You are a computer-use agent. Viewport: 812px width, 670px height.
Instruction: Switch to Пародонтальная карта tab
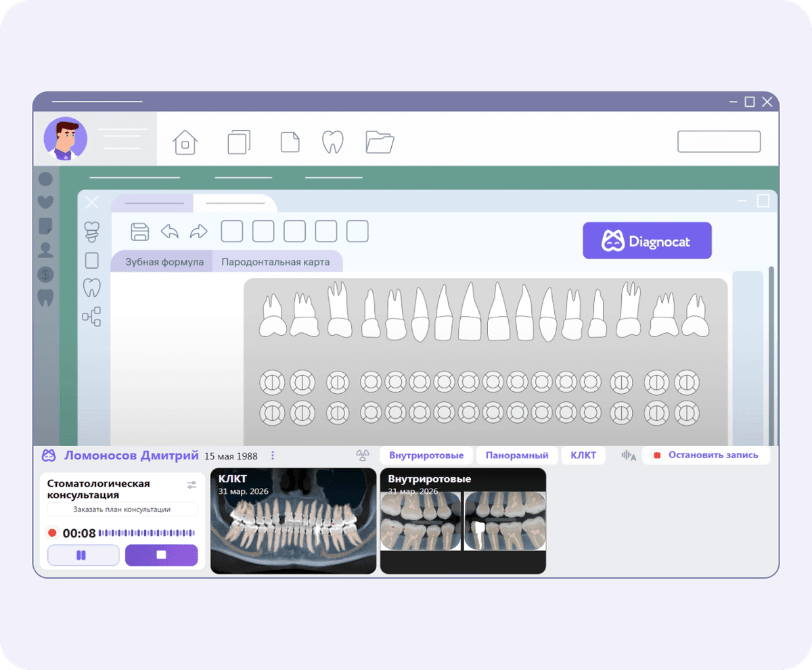[x=275, y=262]
